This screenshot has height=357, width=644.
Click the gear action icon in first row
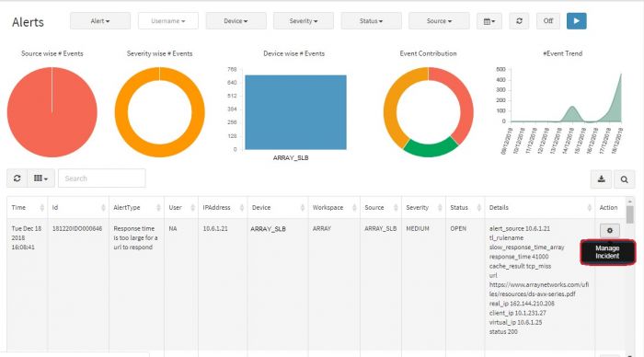(609, 230)
